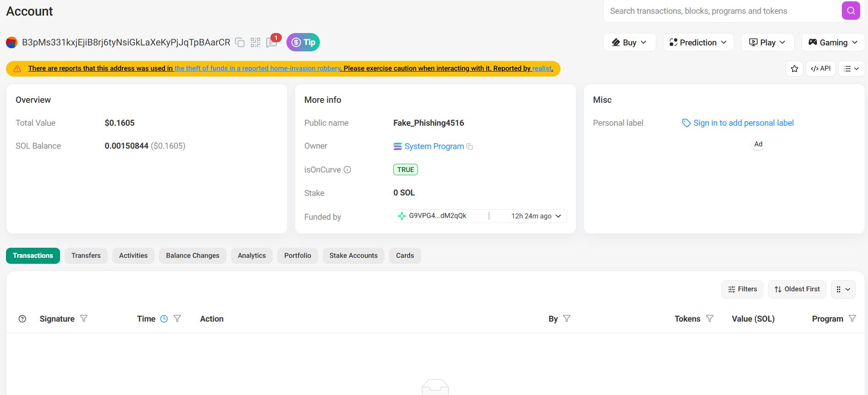
Task: Expand the Funded by details chevron
Action: pyautogui.click(x=558, y=216)
